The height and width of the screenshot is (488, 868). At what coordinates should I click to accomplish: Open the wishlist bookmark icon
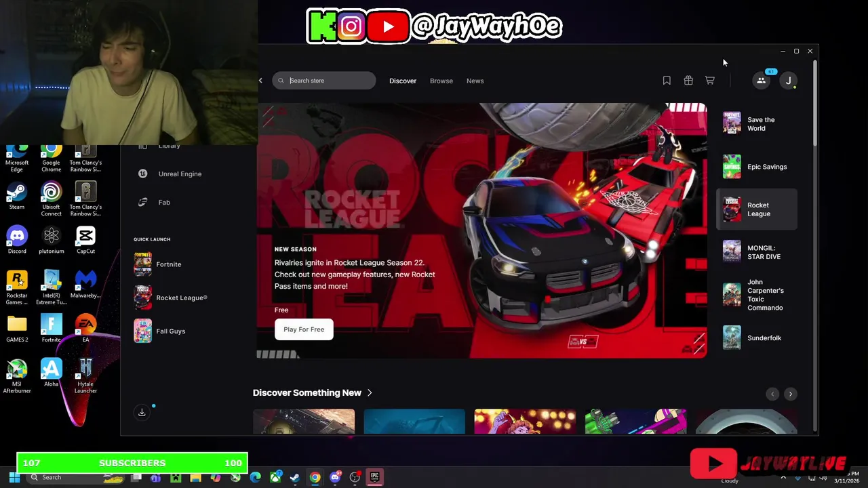click(x=667, y=81)
